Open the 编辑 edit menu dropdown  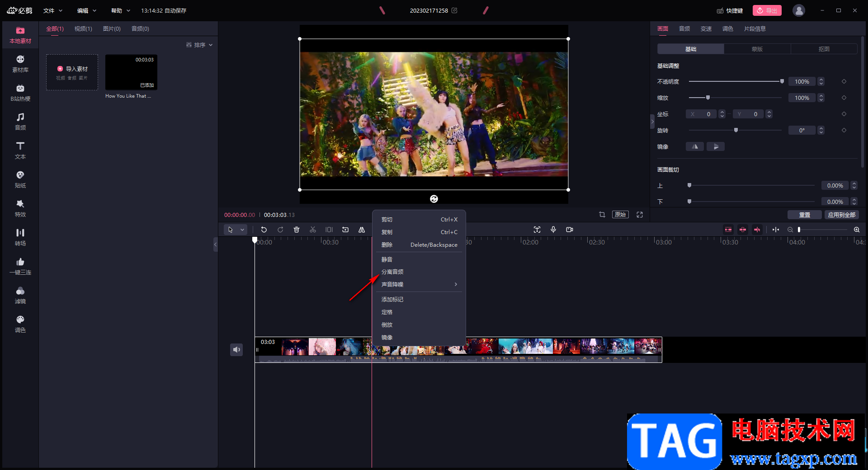[87, 10]
